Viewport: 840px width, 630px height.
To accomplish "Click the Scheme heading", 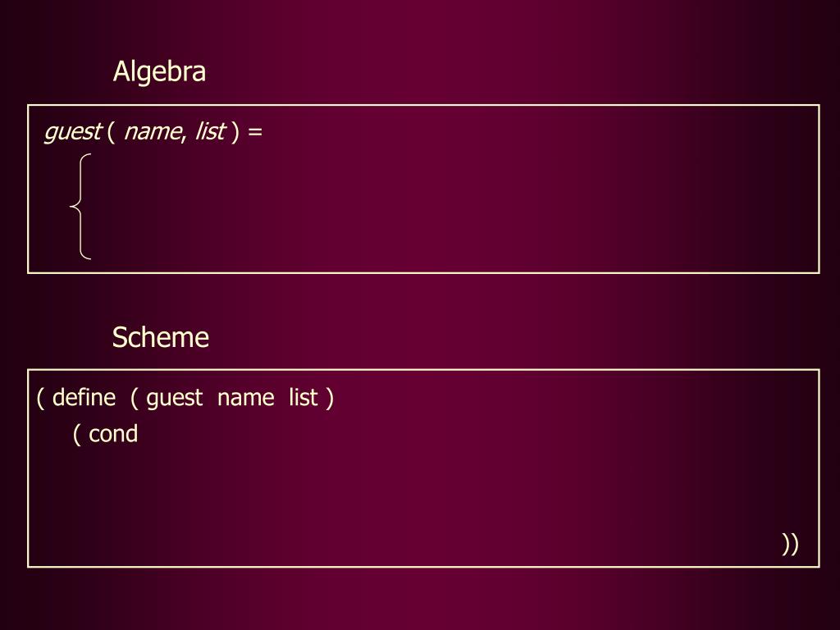I will coord(160,337).
